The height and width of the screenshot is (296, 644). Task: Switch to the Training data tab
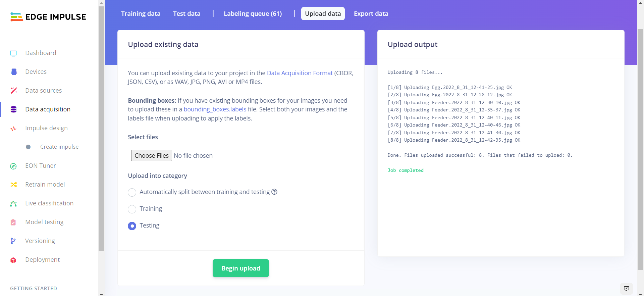click(141, 14)
